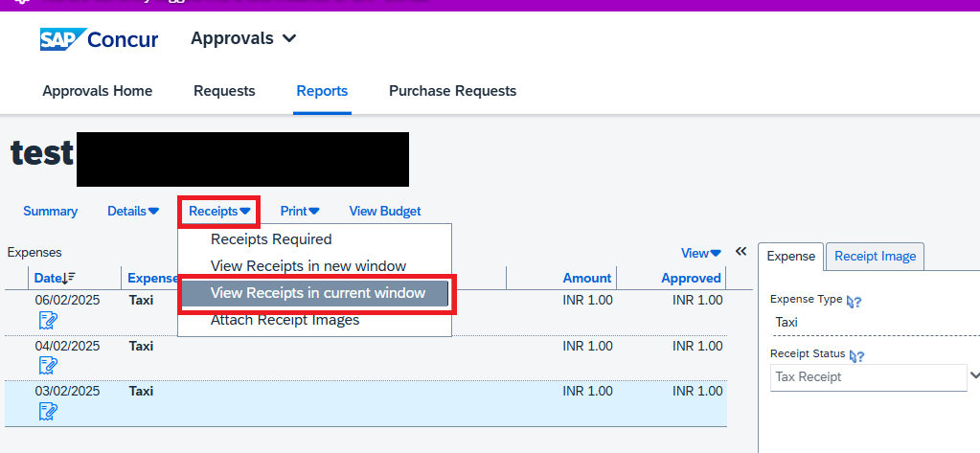980x453 pixels.
Task: Go to Approvals Home tab
Action: (x=98, y=91)
